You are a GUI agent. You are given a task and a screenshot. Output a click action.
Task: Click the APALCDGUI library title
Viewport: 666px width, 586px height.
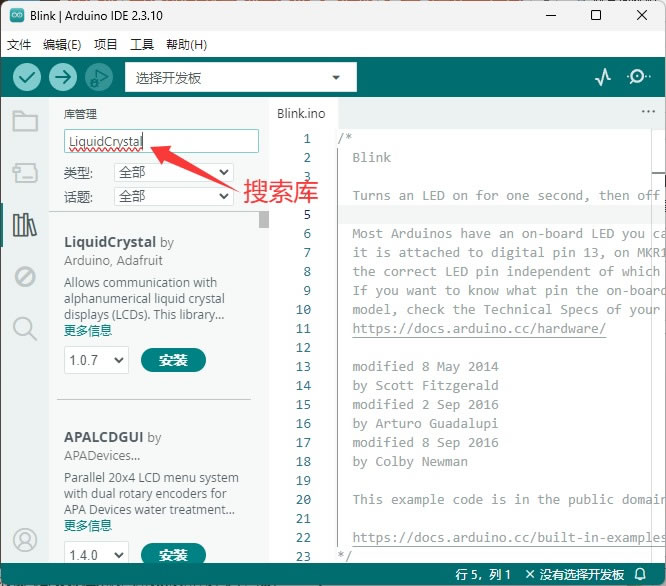pos(104,437)
